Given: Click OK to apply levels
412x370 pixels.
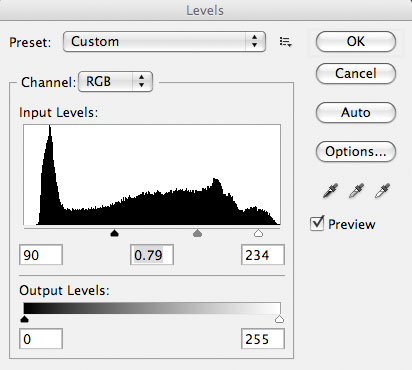Looking at the screenshot, I should pos(356,42).
